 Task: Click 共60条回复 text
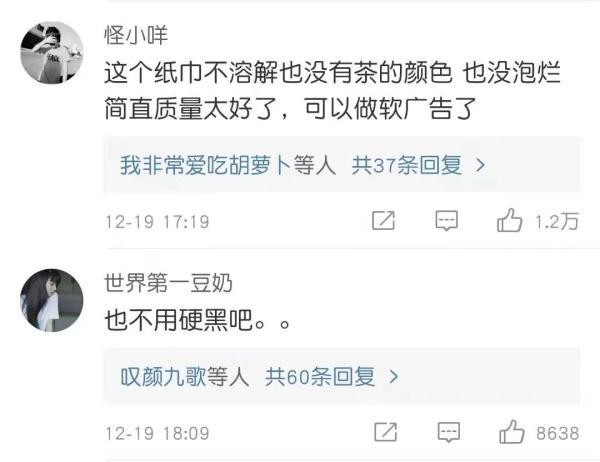(x=320, y=377)
